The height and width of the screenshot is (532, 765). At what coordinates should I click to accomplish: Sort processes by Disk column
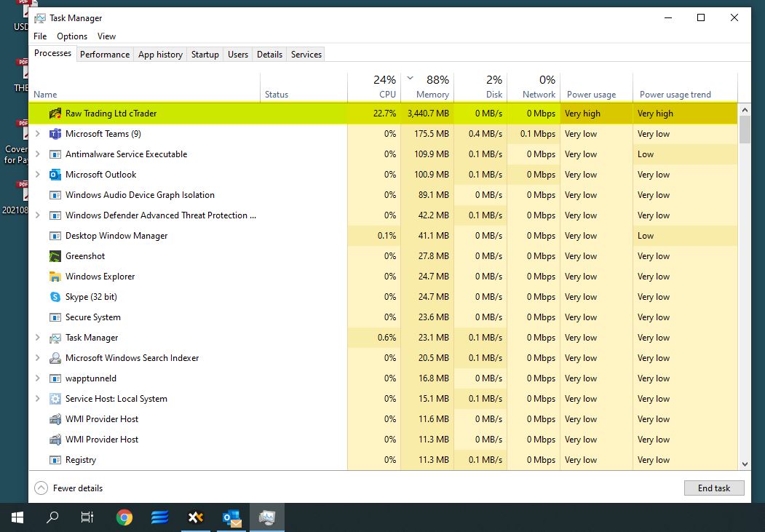480,88
